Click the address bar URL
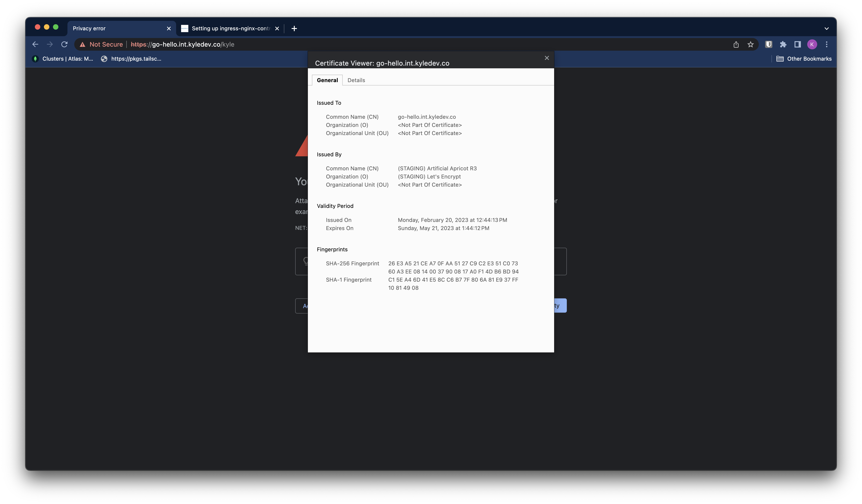This screenshot has width=862, height=504. [182, 44]
